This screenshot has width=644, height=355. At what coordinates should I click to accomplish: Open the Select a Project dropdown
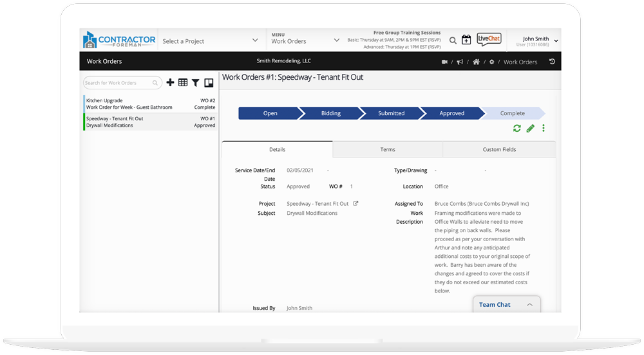tap(210, 41)
